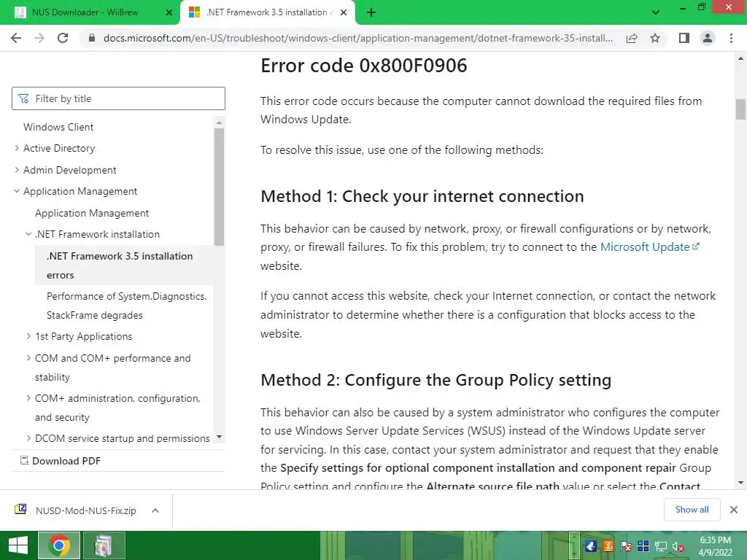
Task: Click the sidebar scrollbar up arrow
Action: pos(219,122)
